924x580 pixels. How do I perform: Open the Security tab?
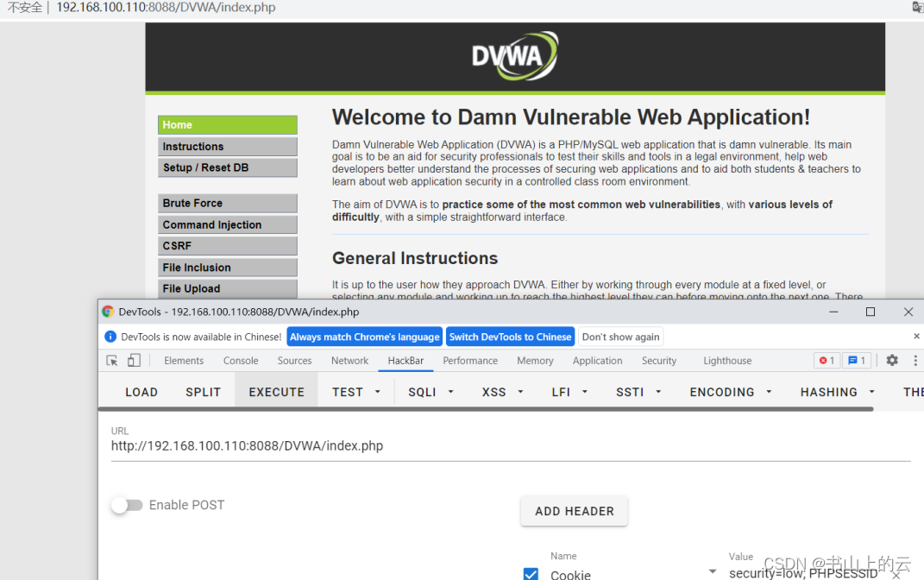click(x=659, y=360)
